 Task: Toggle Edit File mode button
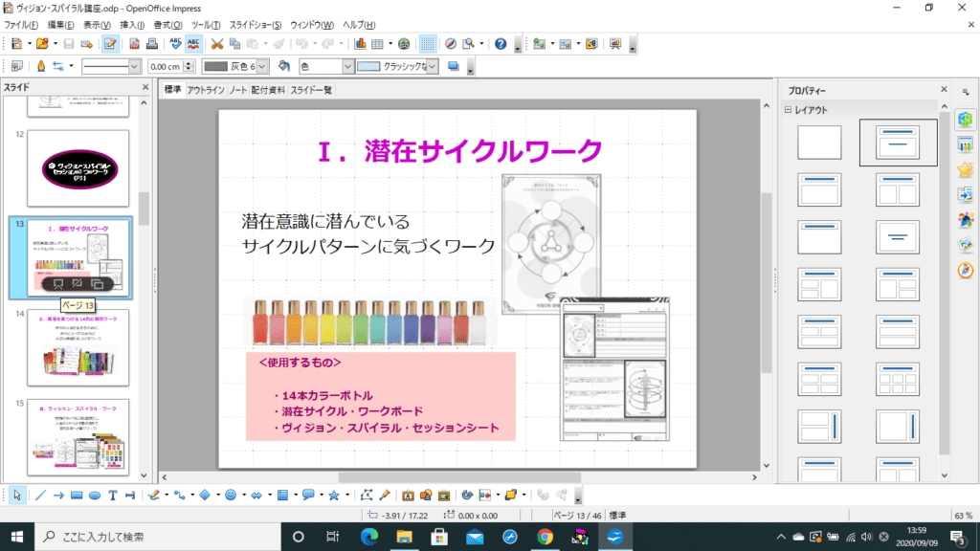pyautogui.click(x=110, y=44)
